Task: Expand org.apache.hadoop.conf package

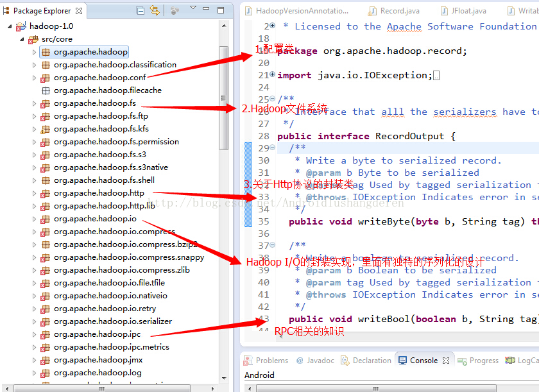Action: pos(34,78)
